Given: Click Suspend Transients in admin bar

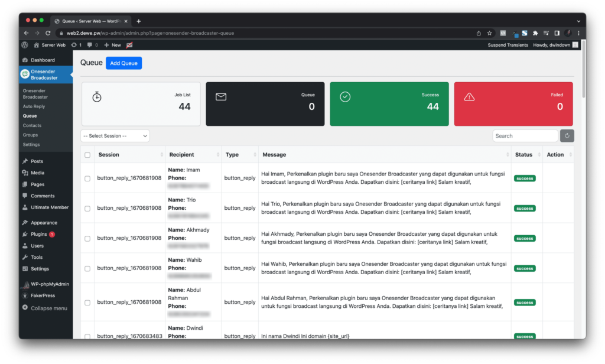Looking at the screenshot, I should [x=508, y=45].
